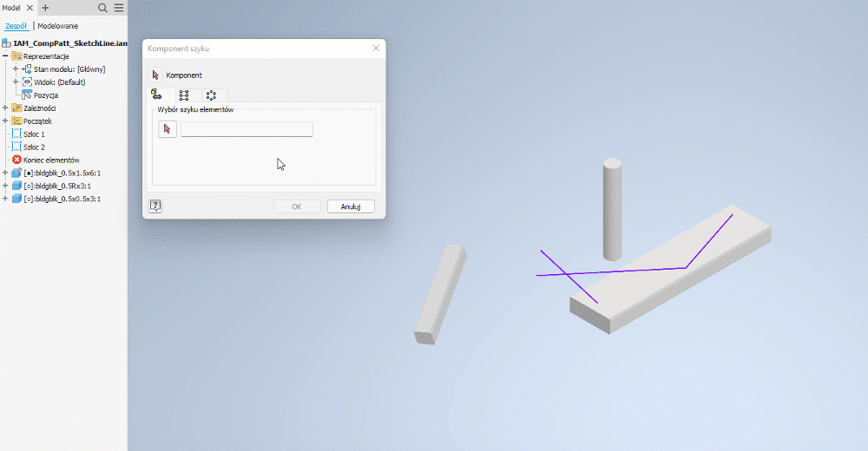Viewport: 868px width, 451px height.
Task: Switch to the circular pattern tab
Action: (211, 95)
